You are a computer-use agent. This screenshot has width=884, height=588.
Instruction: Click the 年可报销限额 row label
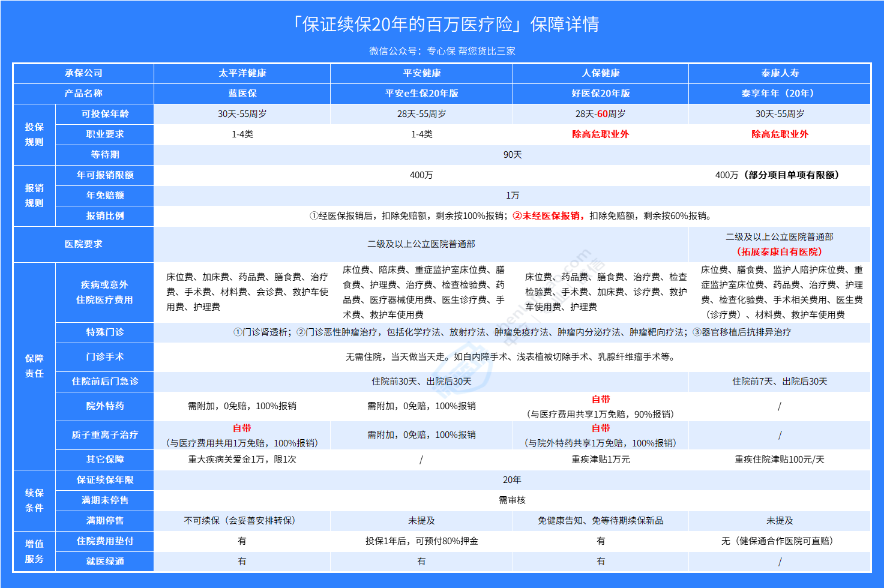[x=105, y=175]
